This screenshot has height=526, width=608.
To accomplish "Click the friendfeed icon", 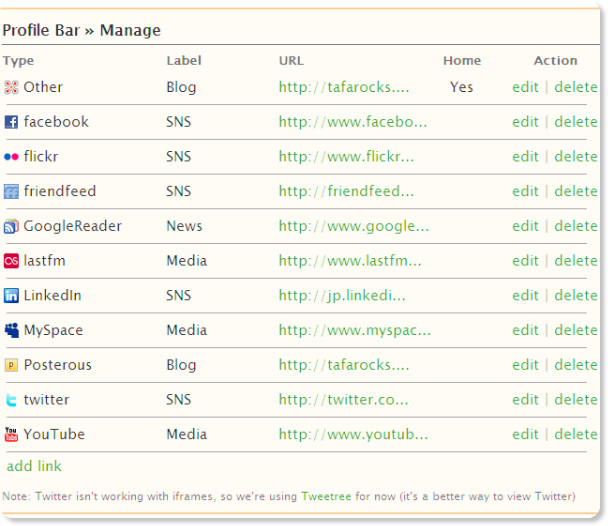I will click(x=11, y=191).
